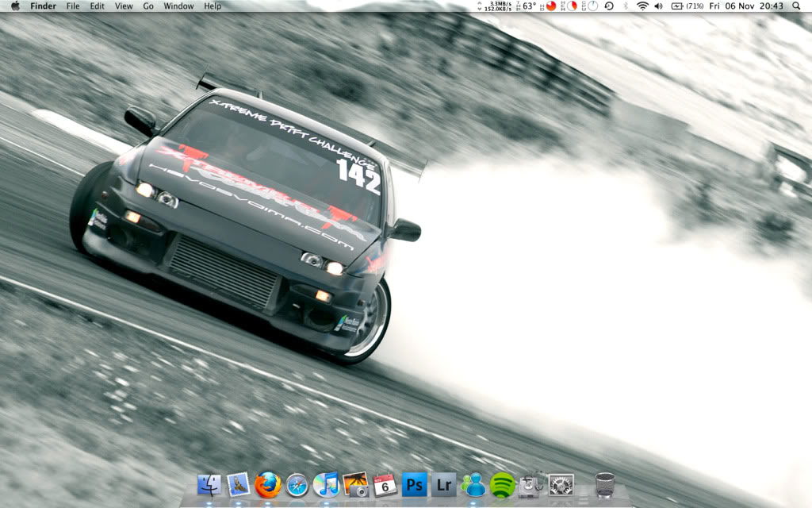Launch Spotify from the Dock
This screenshot has width=812, height=508.
(502, 485)
